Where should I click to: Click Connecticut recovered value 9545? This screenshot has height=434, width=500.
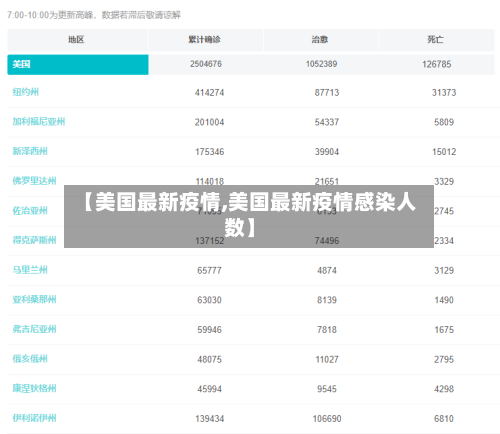[327, 389]
